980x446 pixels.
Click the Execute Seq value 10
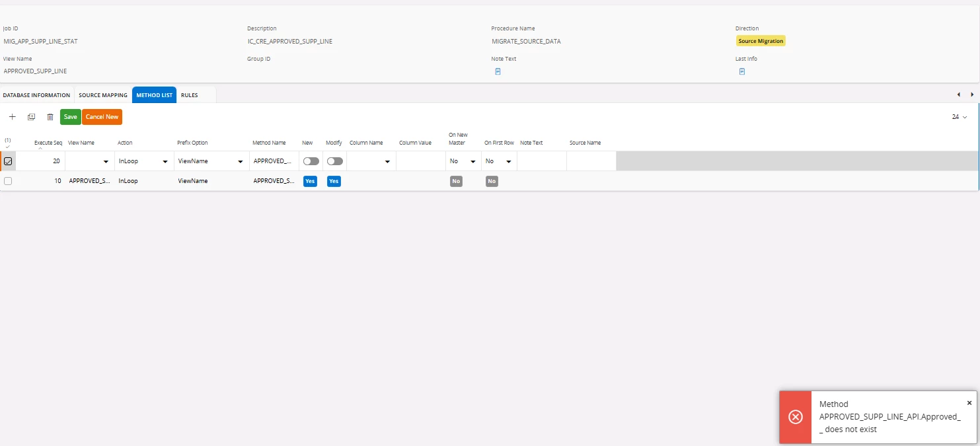click(x=57, y=181)
